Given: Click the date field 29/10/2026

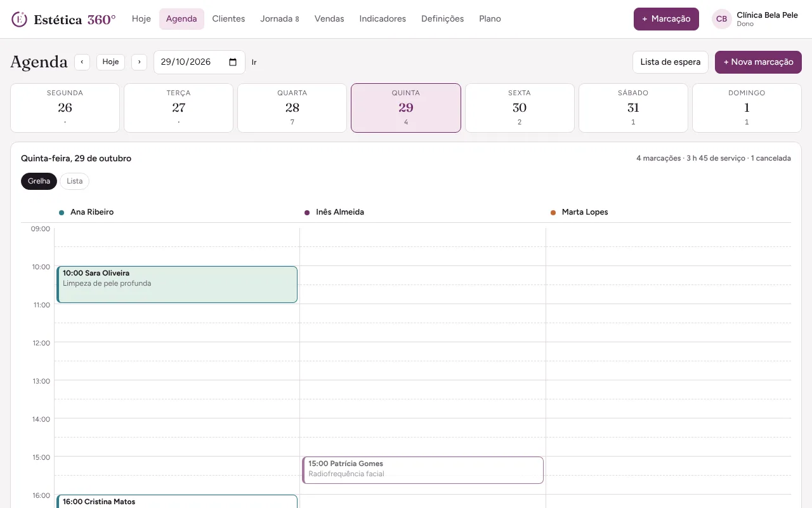Looking at the screenshot, I should coord(199,62).
